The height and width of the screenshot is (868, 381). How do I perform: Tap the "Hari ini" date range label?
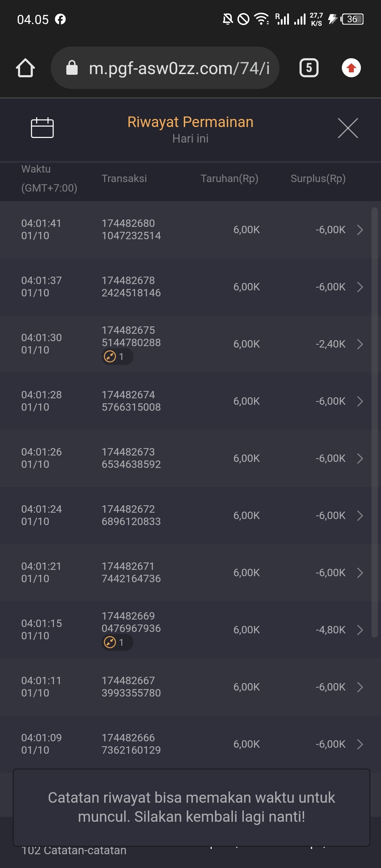[x=190, y=139]
